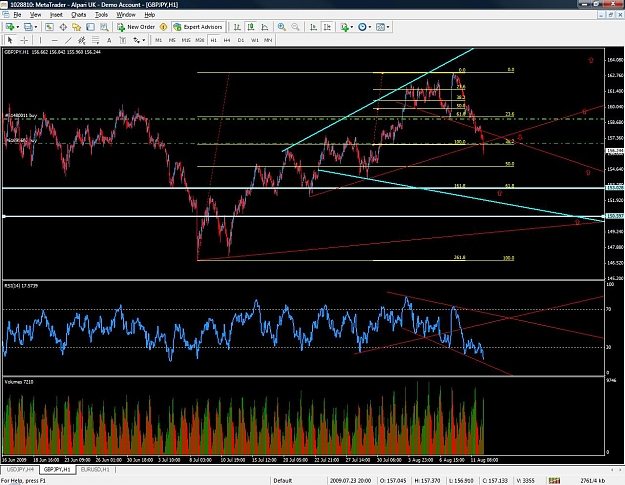Expand the Indicators dropdown arrow
The width and height of the screenshot is (625, 485).
coord(352,27)
